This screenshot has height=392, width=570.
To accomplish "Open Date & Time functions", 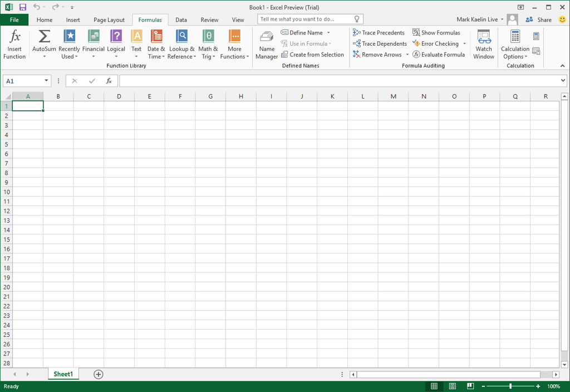I will click(156, 45).
